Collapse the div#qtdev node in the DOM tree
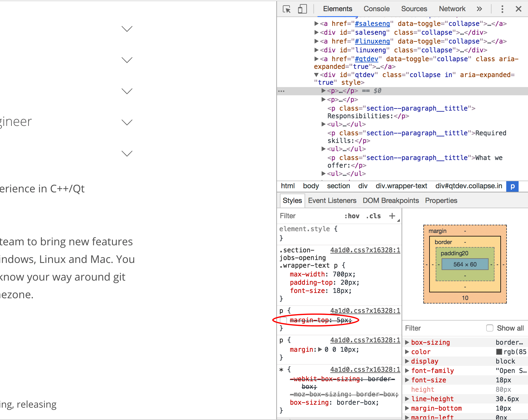This screenshot has width=528, height=420. tap(316, 75)
